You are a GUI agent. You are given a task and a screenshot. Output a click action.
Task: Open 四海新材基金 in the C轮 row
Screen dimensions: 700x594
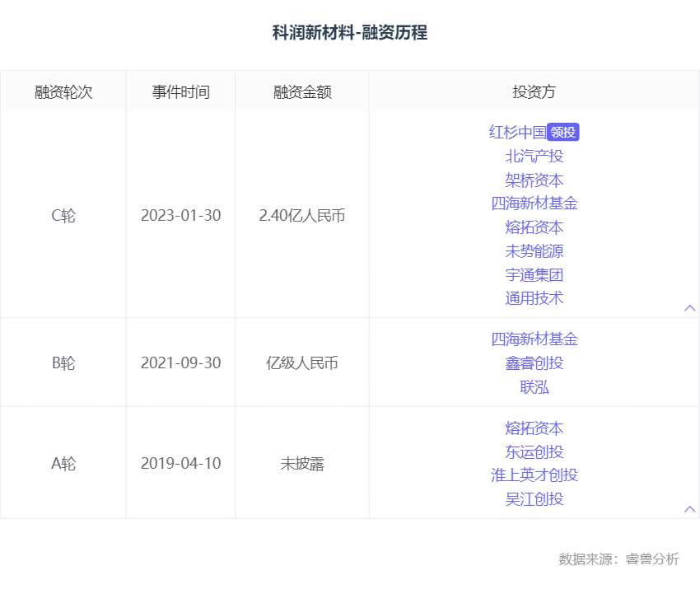tap(534, 203)
